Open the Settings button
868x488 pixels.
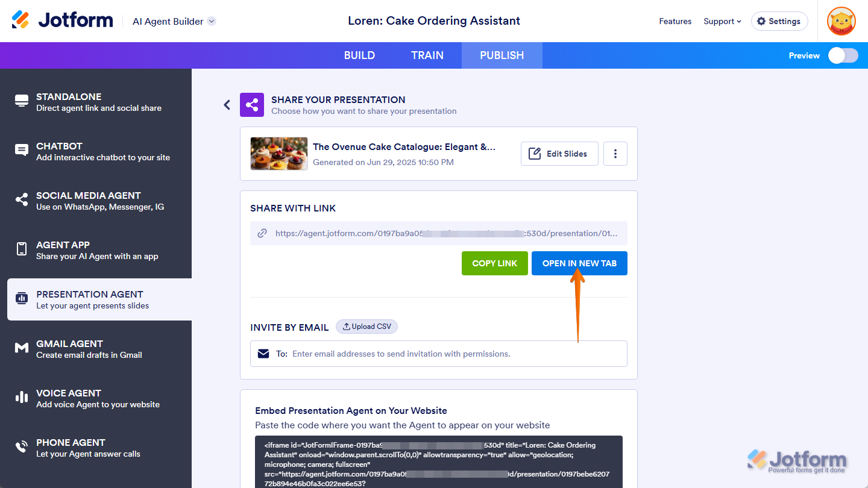(x=779, y=21)
